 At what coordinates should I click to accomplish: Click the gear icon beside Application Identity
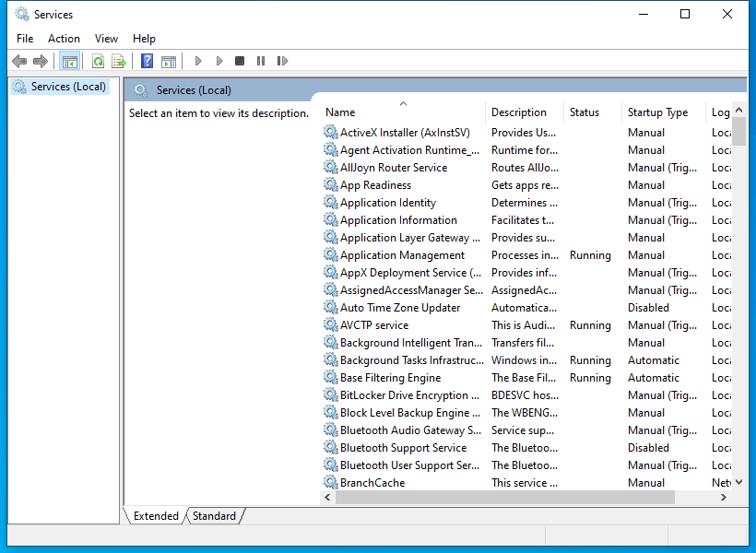point(330,202)
